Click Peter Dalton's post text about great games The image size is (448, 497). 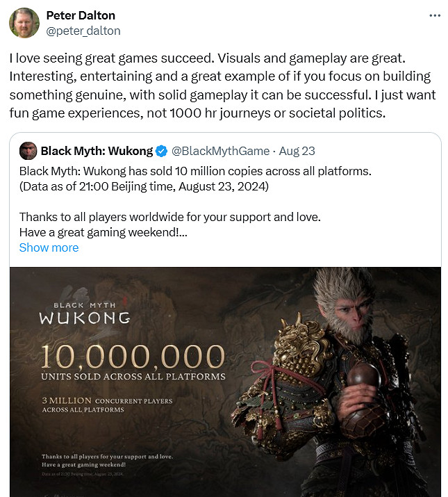click(x=220, y=85)
